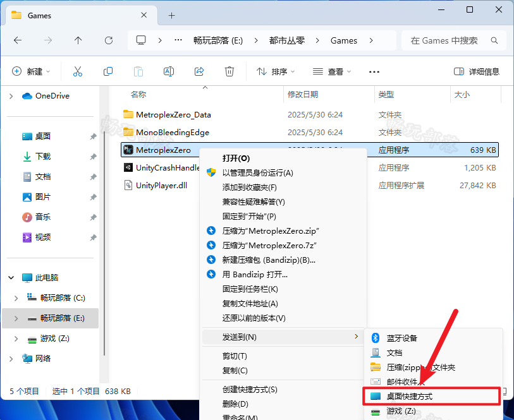
Task: Click the Copy icon in toolbar
Action: tap(108, 71)
